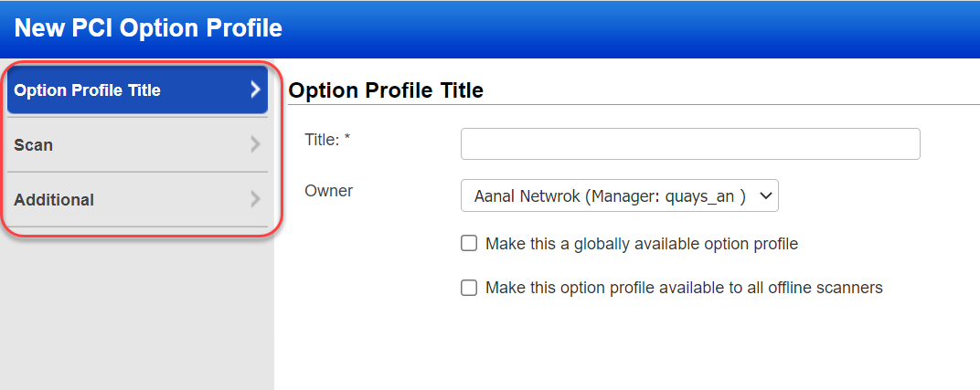Click the blank white area below the checkboxes
Viewport: 980px width, 390px height.
[x=622, y=347]
